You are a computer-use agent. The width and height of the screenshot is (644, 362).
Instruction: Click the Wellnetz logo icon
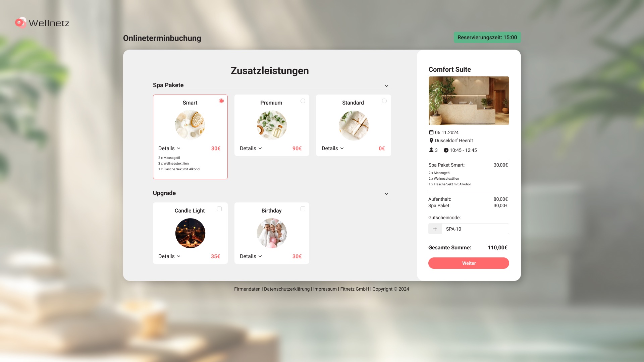pyautogui.click(x=20, y=23)
